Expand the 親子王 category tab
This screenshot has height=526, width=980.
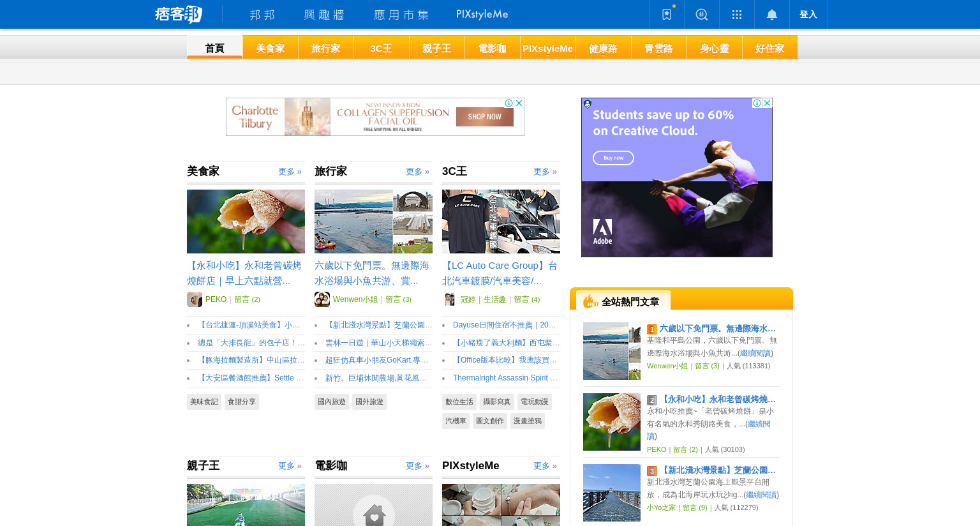pyautogui.click(x=437, y=48)
